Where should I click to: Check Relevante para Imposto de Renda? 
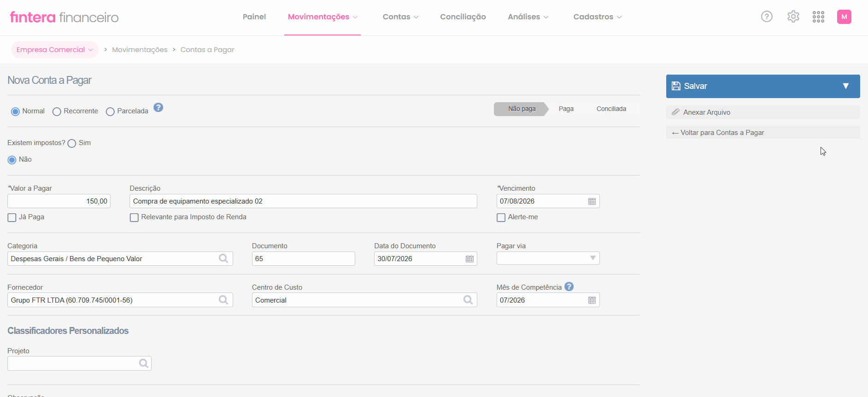pyautogui.click(x=134, y=217)
